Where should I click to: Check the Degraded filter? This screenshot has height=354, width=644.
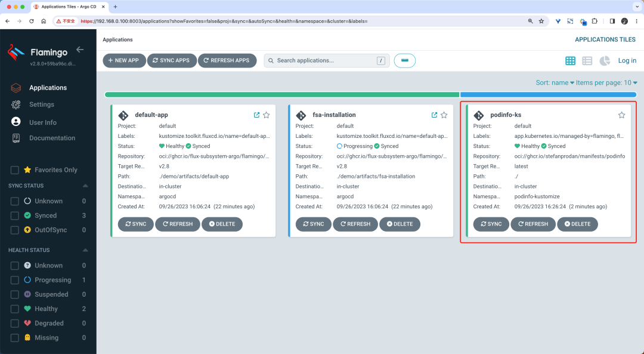15,323
